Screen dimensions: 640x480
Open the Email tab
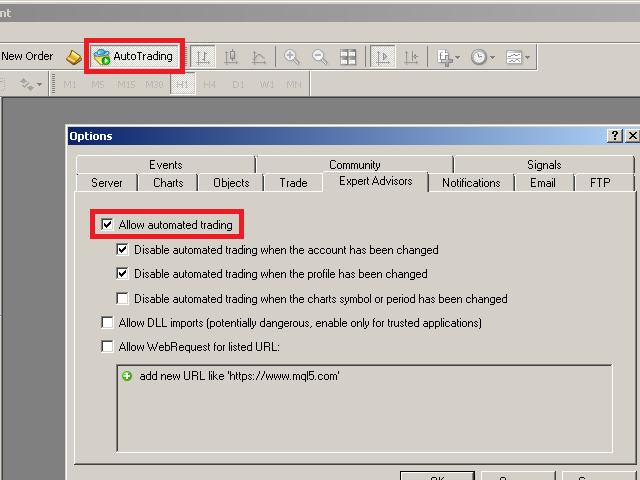pyautogui.click(x=543, y=182)
